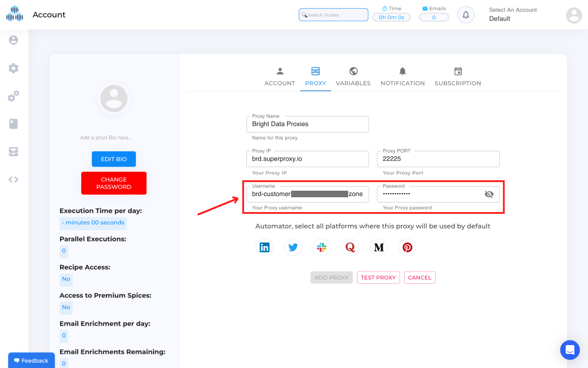Open the Select An Account dropdown
The width and height of the screenshot is (588, 368).
(x=512, y=14)
